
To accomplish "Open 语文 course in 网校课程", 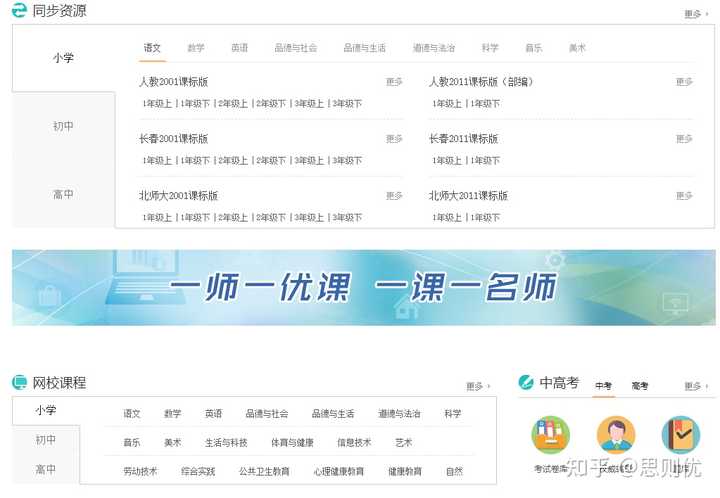I will pyautogui.click(x=132, y=414).
